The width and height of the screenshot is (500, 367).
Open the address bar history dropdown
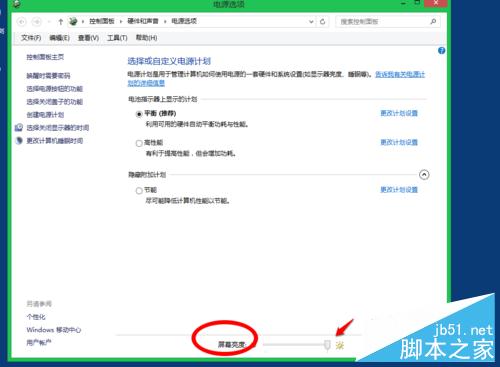click(x=311, y=22)
